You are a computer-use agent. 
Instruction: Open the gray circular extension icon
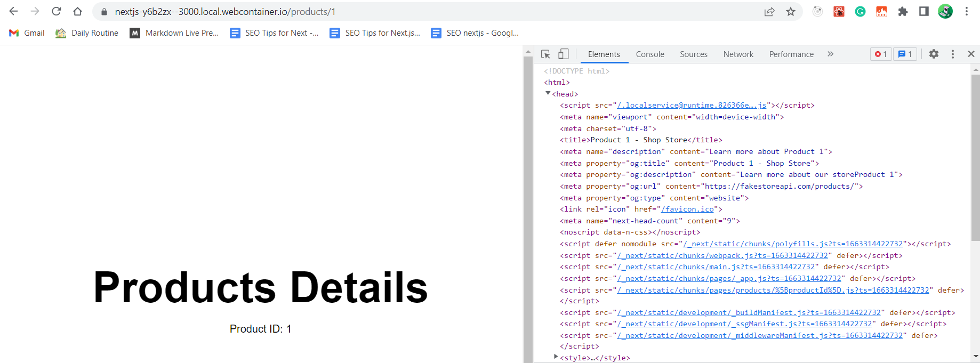817,11
